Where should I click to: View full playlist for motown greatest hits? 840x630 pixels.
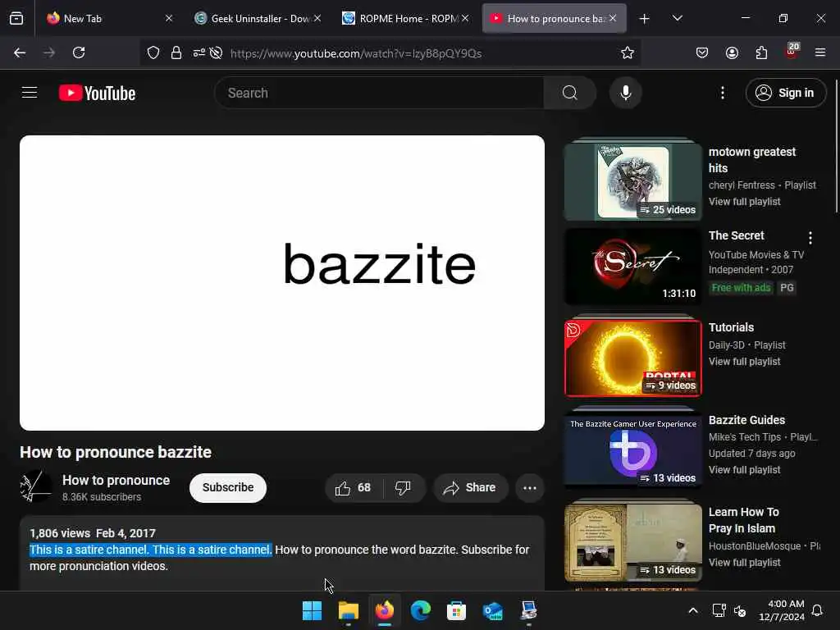[x=744, y=202]
